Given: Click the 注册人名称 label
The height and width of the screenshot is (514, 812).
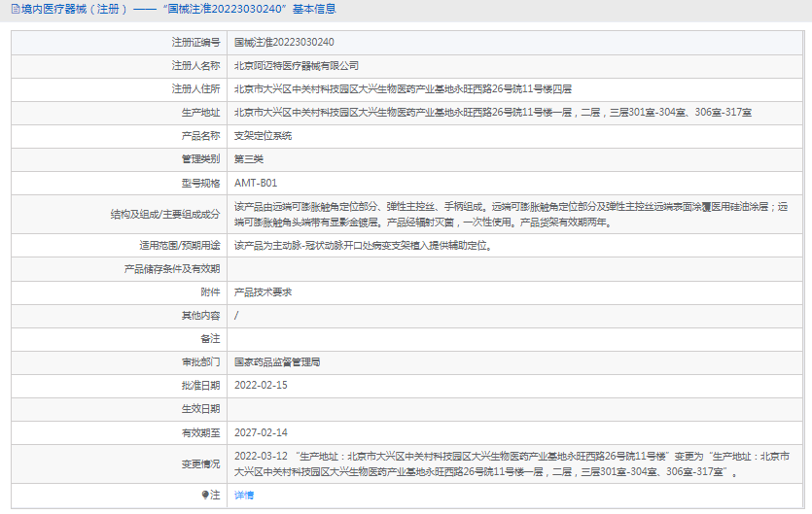Looking at the screenshot, I should 195,66.
